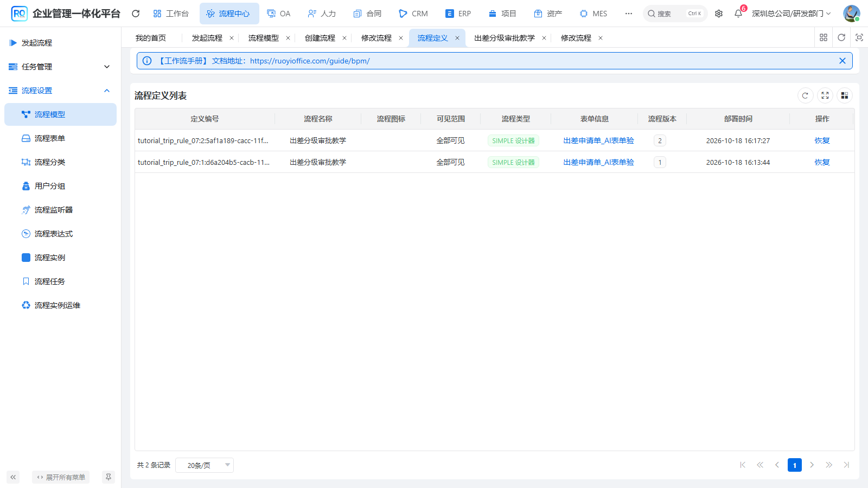Open 流程表单 in sidebar
This screenshot has width=868, height=488.
(60, 138)
